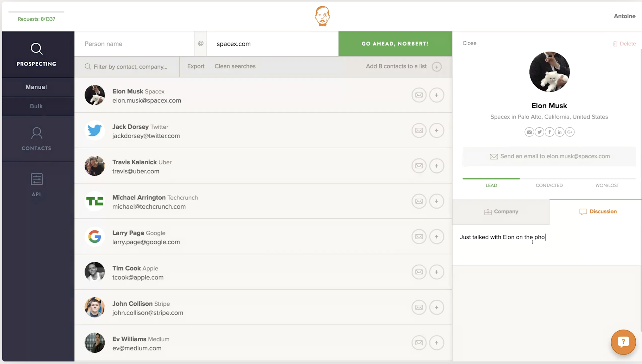Click Elon Musk's large profile photo
The height and width of the screenshot is (364, 642).
[x=549, y=72]
